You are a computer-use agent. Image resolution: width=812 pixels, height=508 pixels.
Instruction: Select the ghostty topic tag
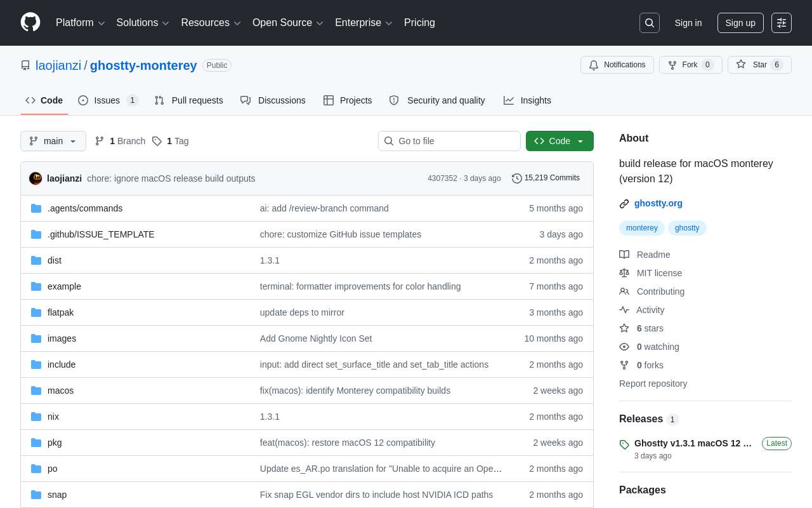click(x=687, y=228)
